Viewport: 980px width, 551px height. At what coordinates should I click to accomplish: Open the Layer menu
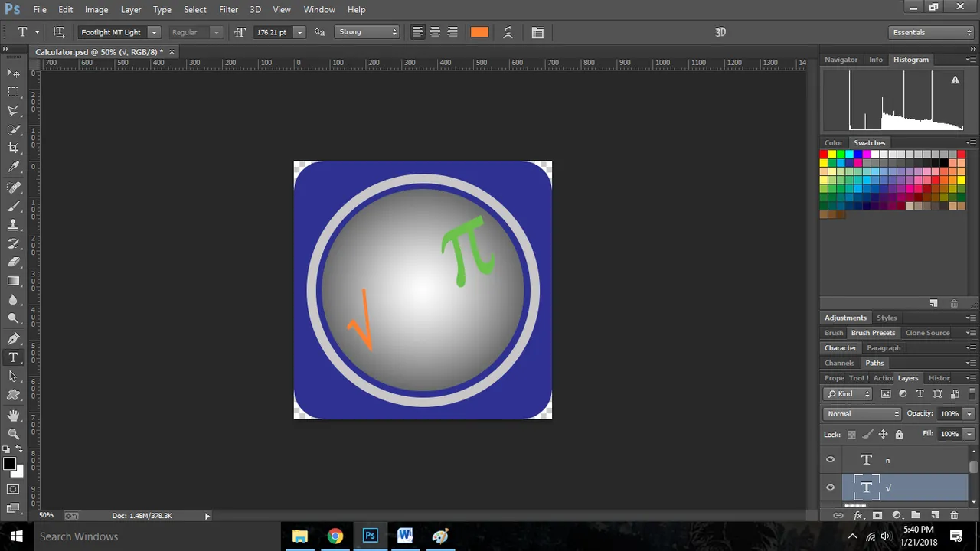pos(131,9)
